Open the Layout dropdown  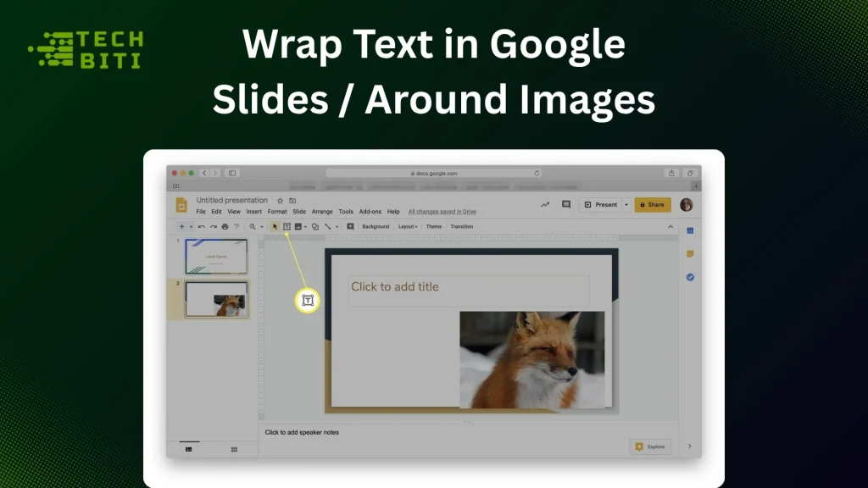(x=408, y=226)
